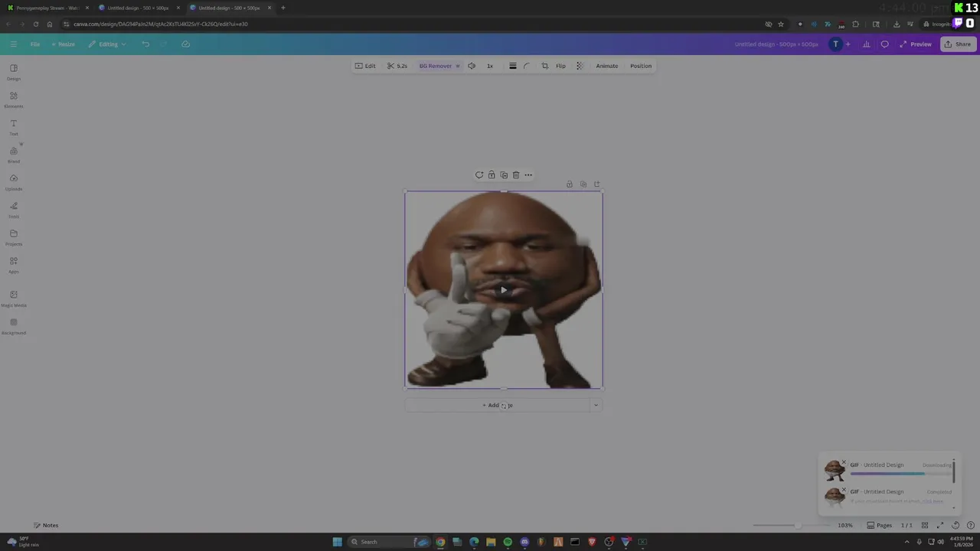Click the Animate button

pyautogui.click(x=607, y=66)
